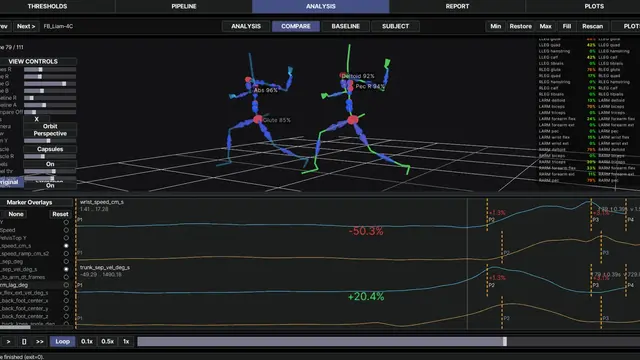Deselect the _speed_cm_s overlay radio button
This screenshot has height=360, width=640.
tap(66, 246)
